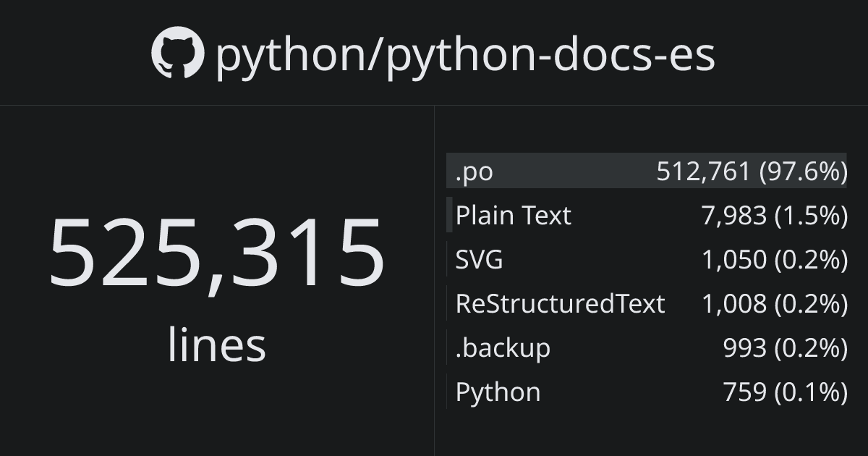This screenshot has width=868, height=456.
Task: Select the .backup language label
Action: (503, 348)
